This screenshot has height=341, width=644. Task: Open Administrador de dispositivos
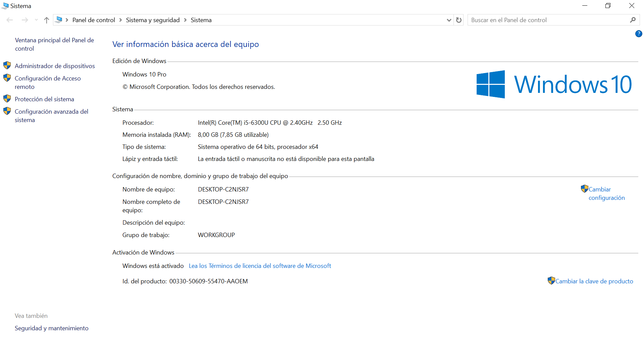(x=55, y=66)
